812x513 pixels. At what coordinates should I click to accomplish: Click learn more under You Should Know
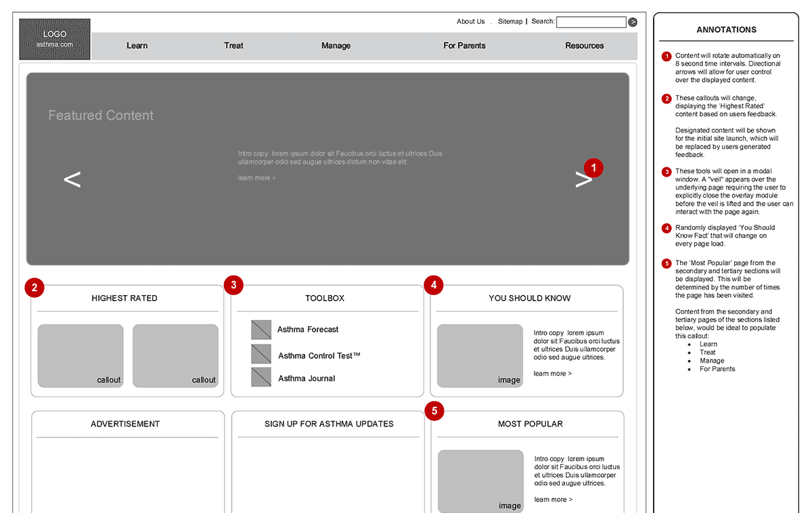coord(552,374)
